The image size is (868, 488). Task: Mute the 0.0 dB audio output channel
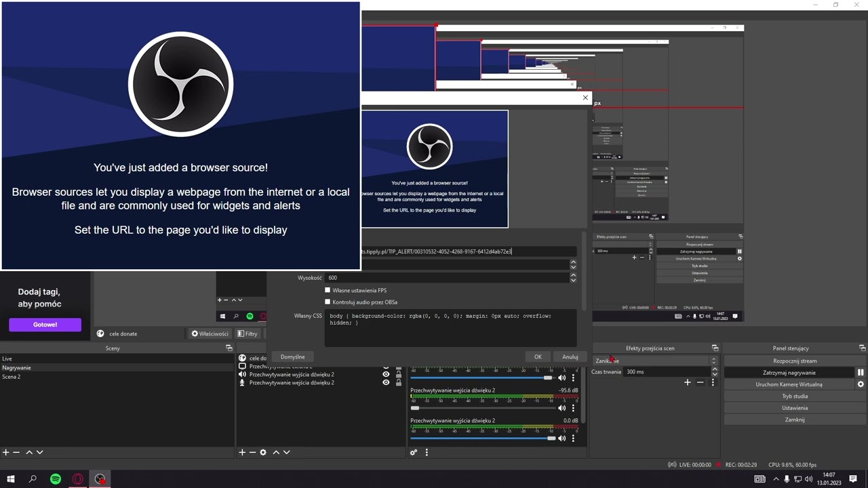561,439
